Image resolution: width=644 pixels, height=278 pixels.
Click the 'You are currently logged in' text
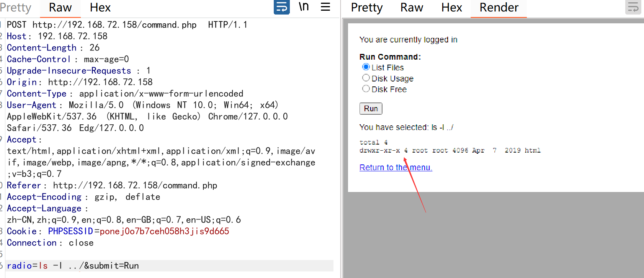(x=408, y=40)
